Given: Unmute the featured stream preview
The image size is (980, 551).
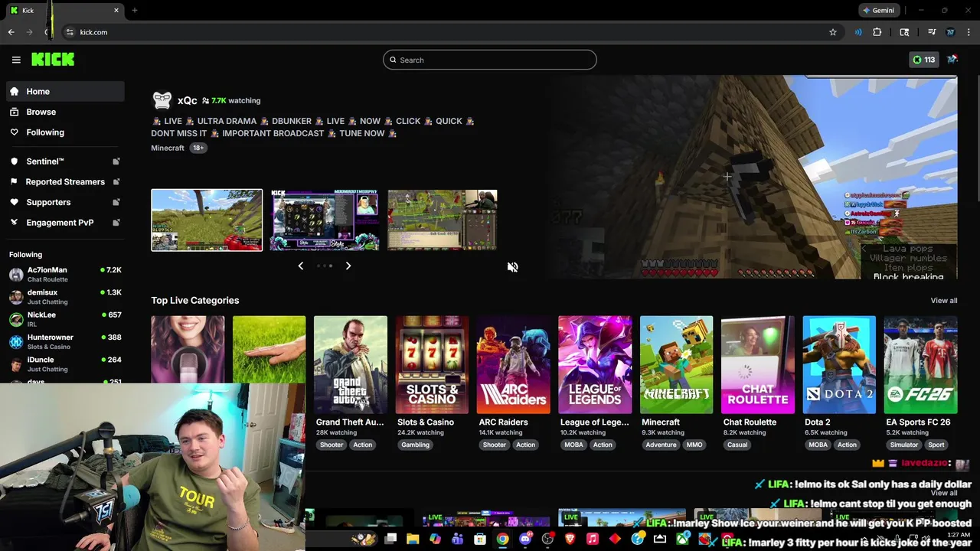Looking at the screenshot, I should point(512,267).
